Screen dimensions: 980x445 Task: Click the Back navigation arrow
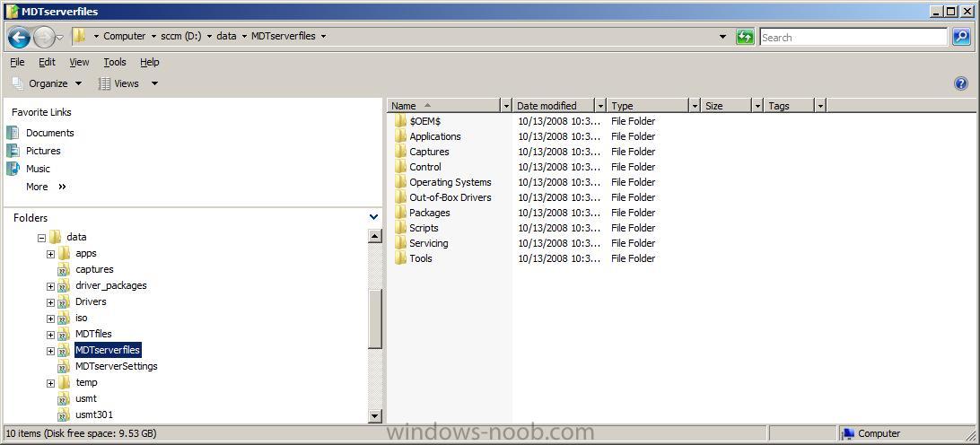pyautogui.click(x=19, y=37)
